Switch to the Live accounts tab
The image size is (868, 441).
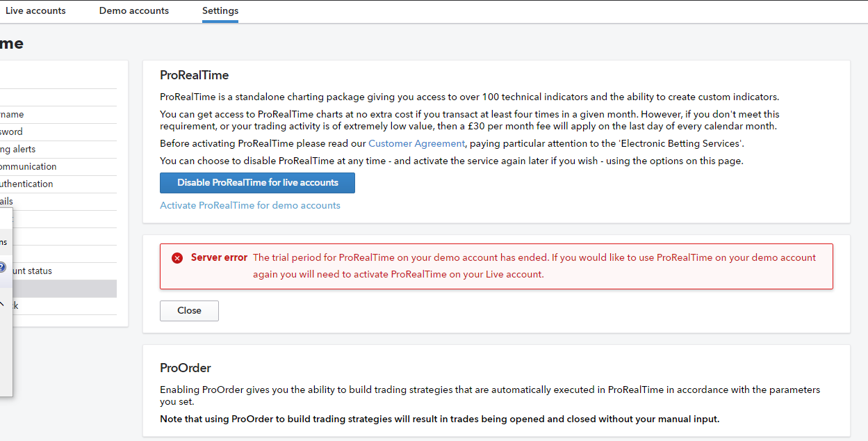35,11
